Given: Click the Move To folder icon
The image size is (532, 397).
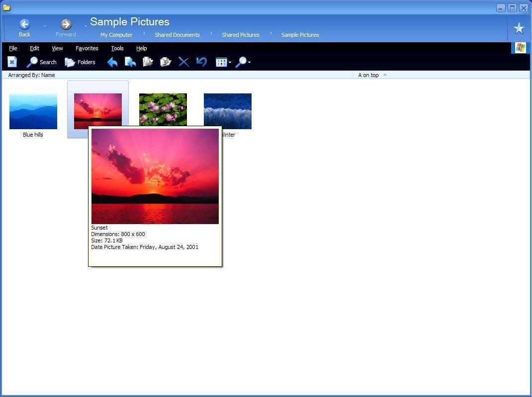Looking at the screenshot, I should 148,62.
